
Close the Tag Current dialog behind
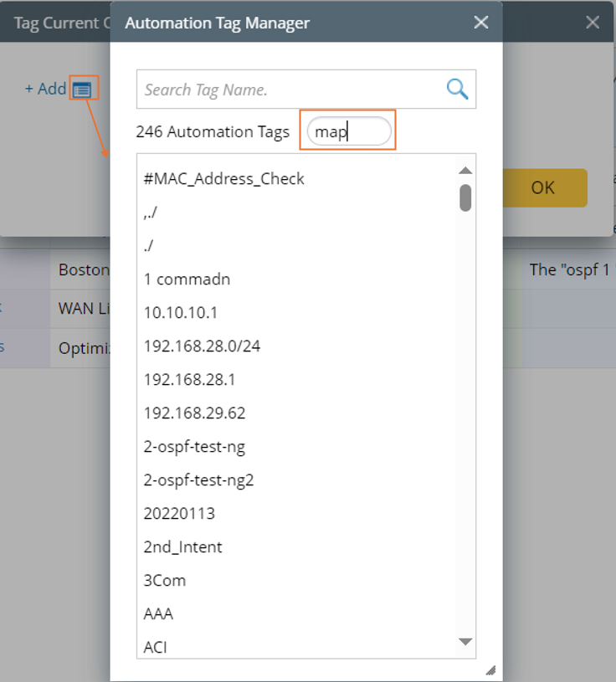pyautogui.click(x=593, y=23)
